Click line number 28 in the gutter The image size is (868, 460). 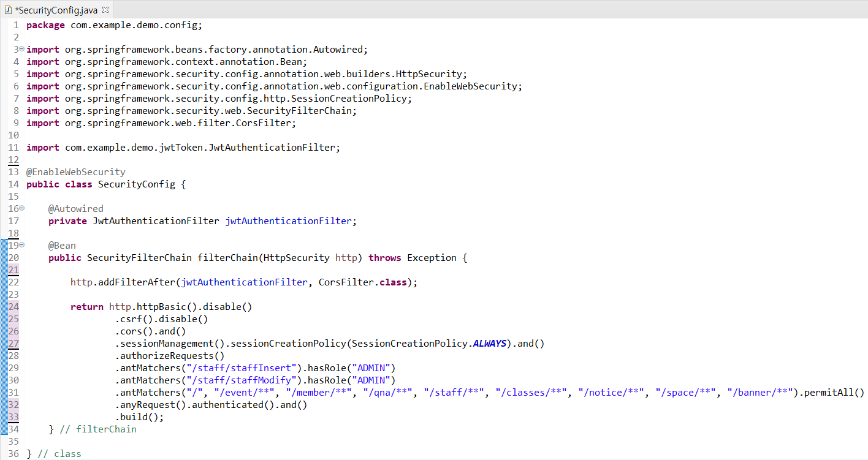click(14, 356)
